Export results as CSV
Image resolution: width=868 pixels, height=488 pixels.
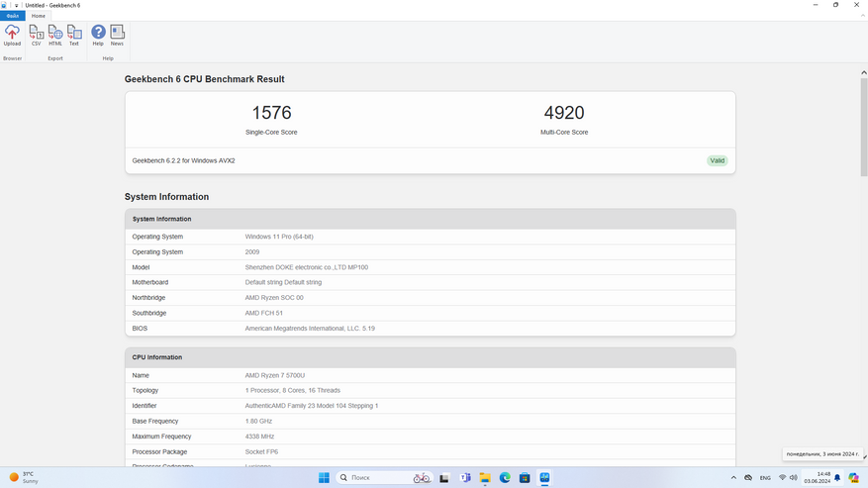(x=37, y=36)
